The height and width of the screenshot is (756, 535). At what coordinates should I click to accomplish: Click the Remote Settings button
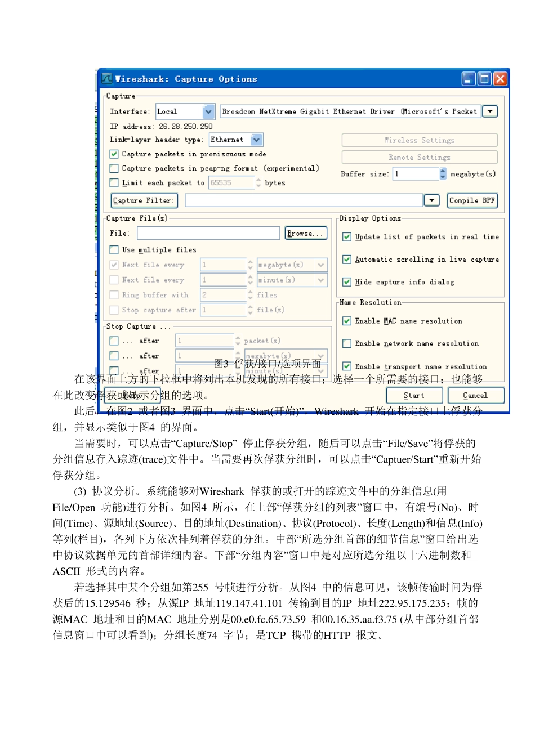(x=420, y=158)
